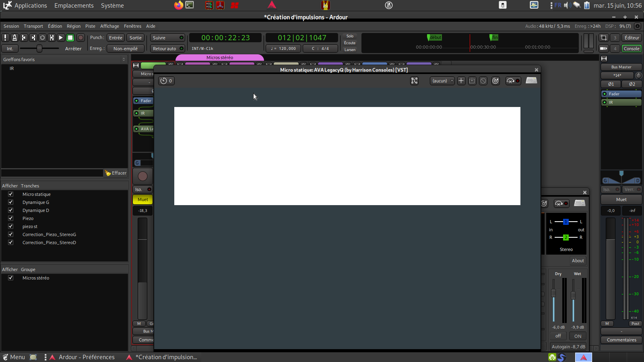This screenshot has width=644, height=362.
Task: Open Bus Master Commentaires
Action: [621, 340]
